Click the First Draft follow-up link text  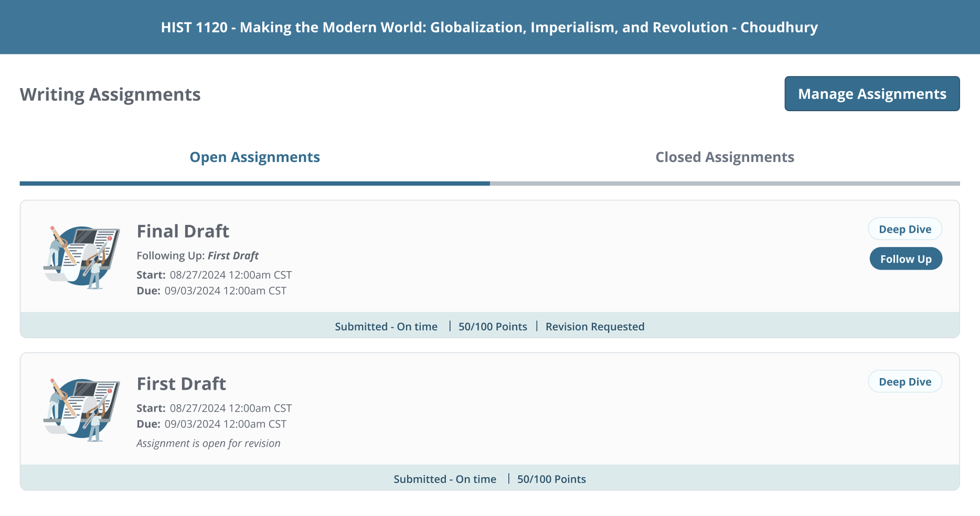[x=233, y=255]
